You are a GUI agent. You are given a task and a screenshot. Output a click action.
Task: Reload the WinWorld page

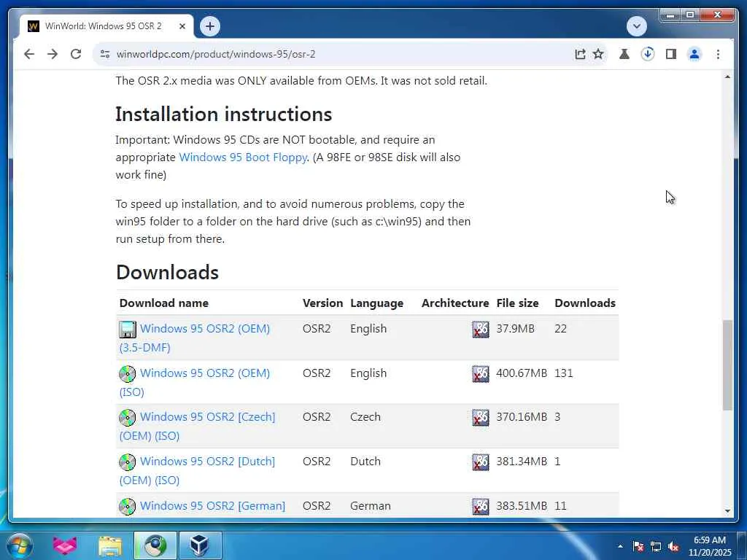(x=76, y=54)
